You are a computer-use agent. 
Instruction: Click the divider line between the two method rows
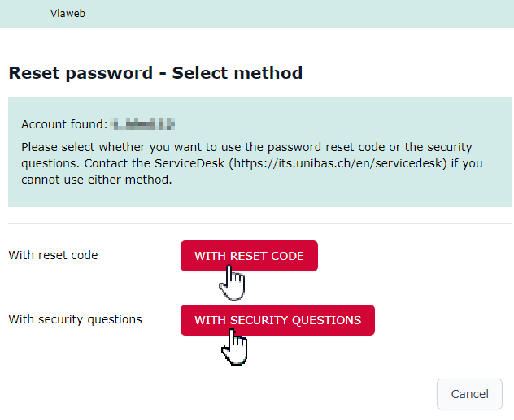260,288
